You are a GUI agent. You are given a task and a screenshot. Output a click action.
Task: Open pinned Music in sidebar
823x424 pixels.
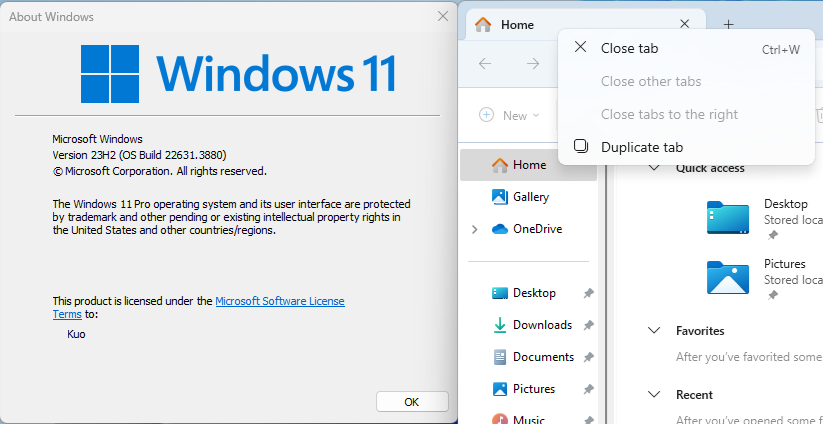pos(528,419)
